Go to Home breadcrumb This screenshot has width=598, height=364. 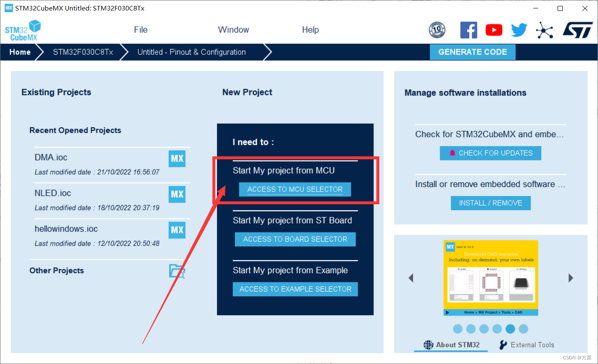[x=20, y=52]
